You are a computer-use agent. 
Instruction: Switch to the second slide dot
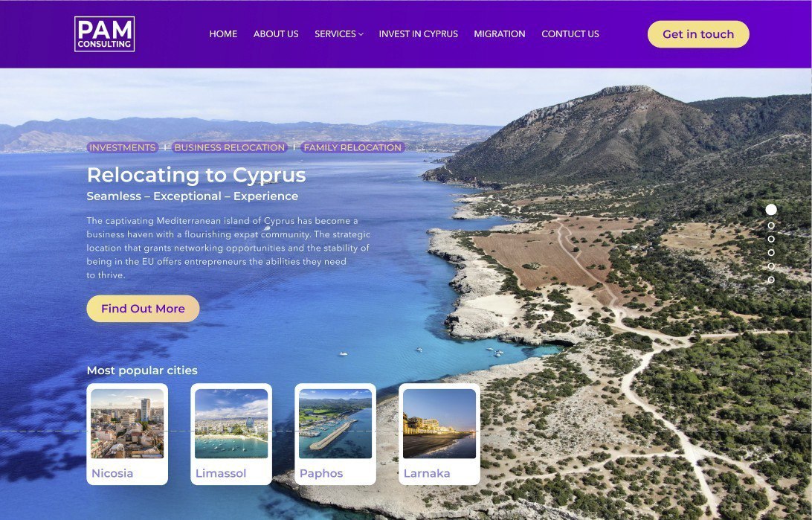coord(771,226)
